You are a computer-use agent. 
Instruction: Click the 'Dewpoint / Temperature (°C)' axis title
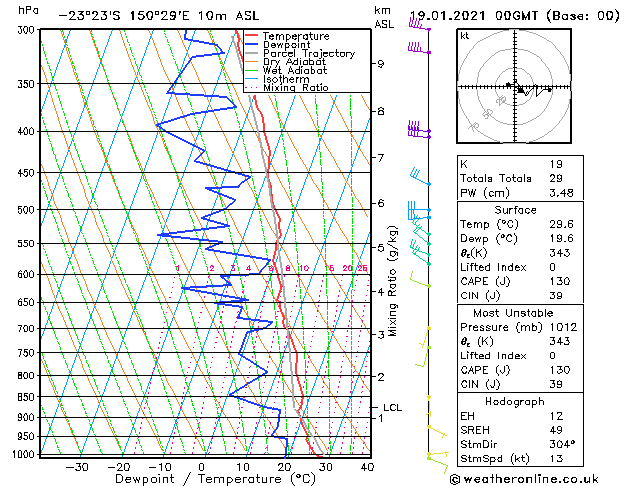pos(215,479)
